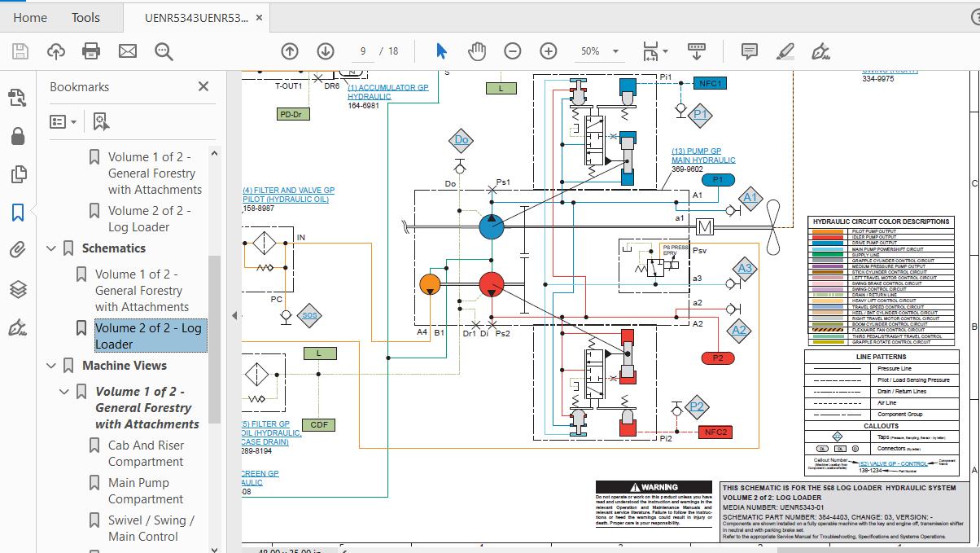Click the page number input field
The width and height of the screenshot is (980, 553).
(363, 51)
